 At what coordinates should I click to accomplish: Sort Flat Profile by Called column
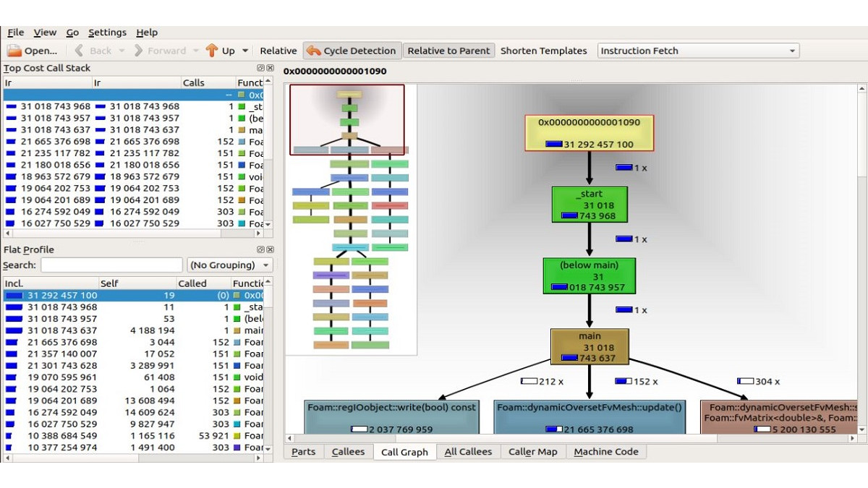[203, 283]
